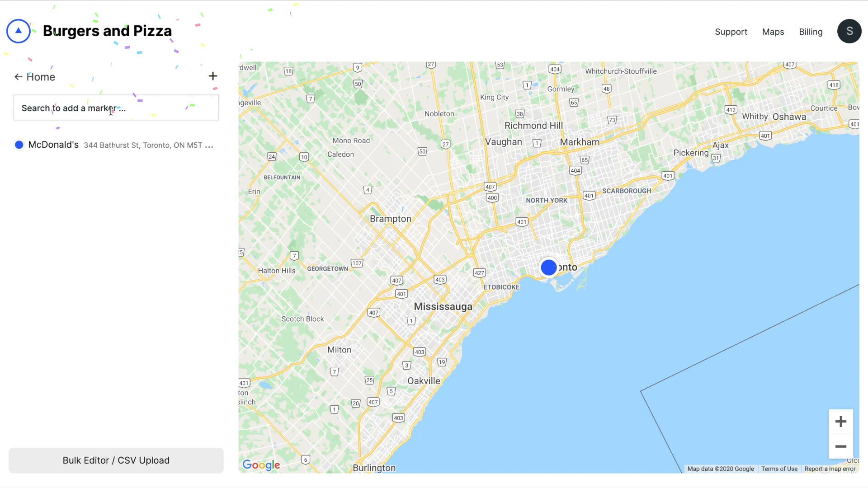This screenshot has width=868, height=488.
Task: Zoom out on the map
Action: tap(840, 446)
